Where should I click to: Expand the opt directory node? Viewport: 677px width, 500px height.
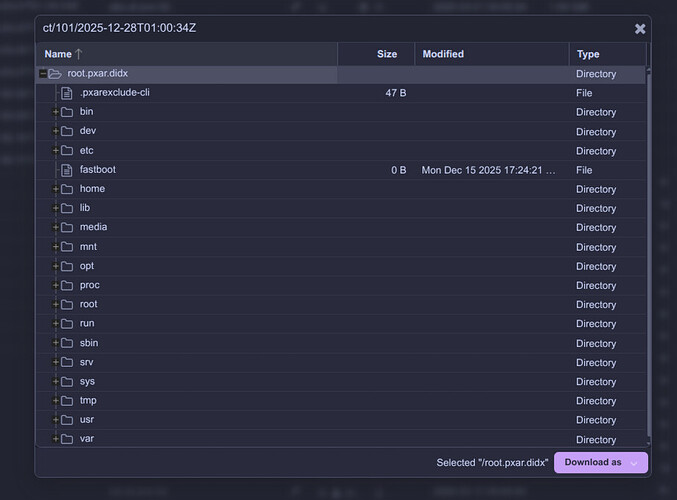click(x=55, y=266)
